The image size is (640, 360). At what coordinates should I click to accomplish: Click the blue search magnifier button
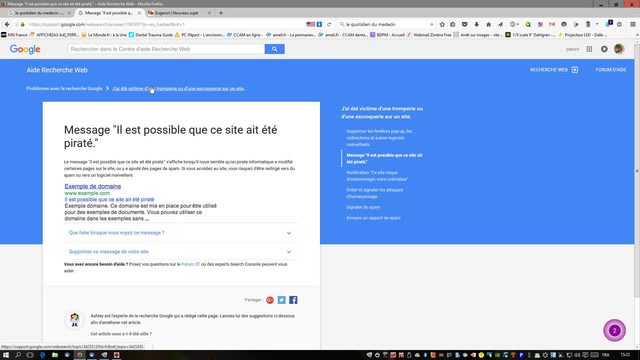pos(274,49)
